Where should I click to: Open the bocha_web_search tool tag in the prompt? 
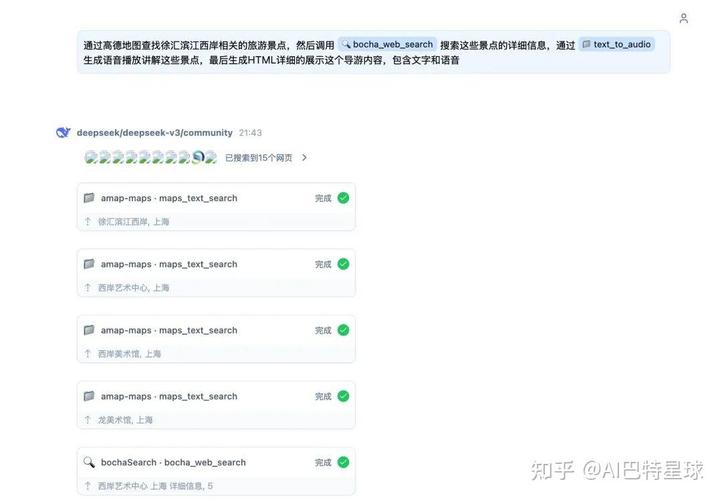[x=387, y=44]
